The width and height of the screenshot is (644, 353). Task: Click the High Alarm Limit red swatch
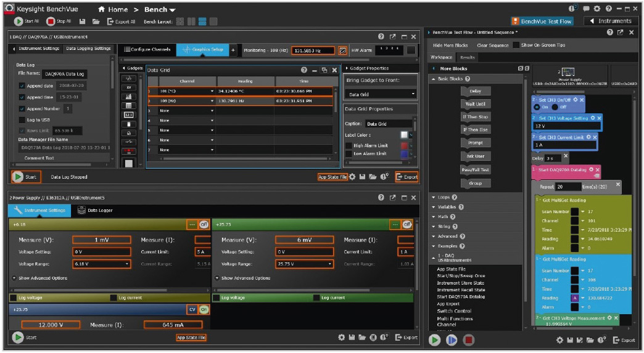(404, 145)
